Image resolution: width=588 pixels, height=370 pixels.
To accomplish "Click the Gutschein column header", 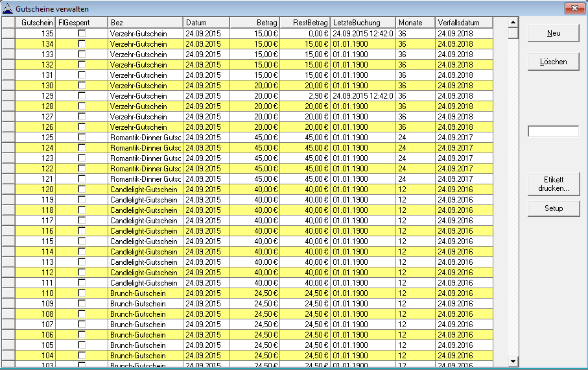I will (35, 23).
